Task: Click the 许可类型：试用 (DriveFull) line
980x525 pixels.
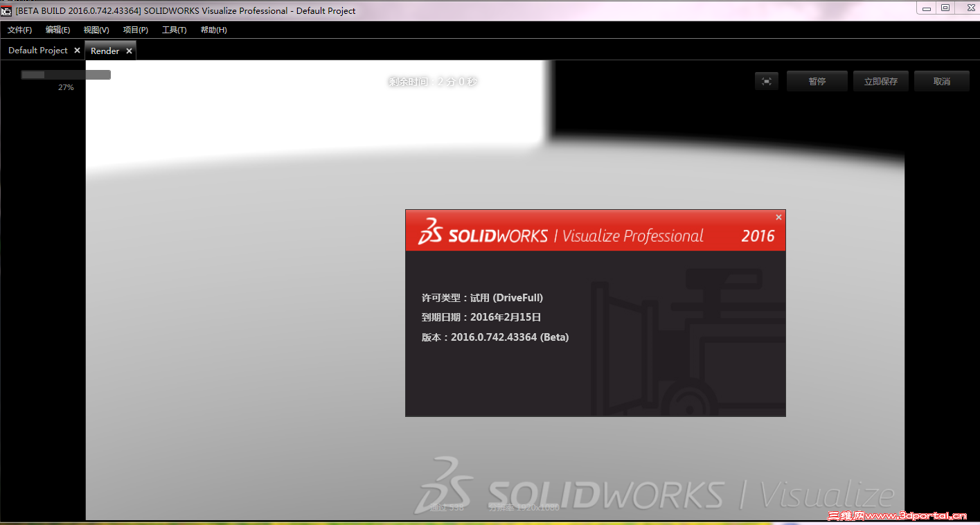Action: (x=482, y=298)
